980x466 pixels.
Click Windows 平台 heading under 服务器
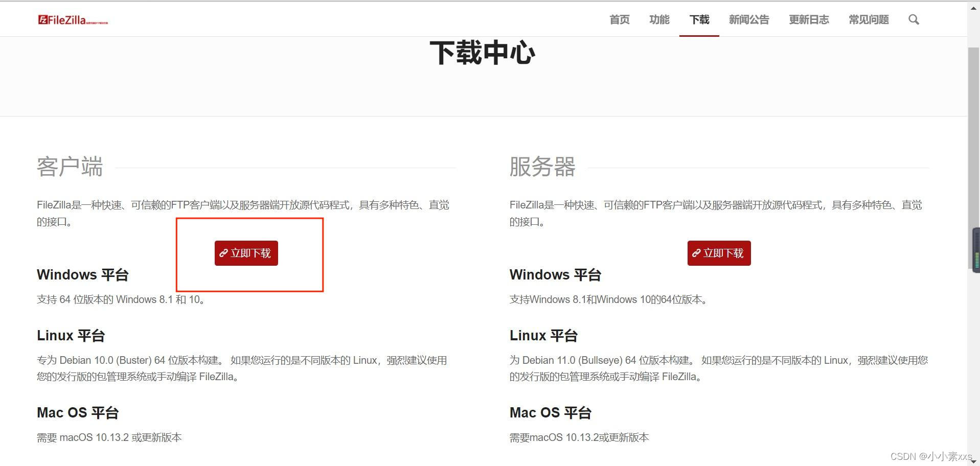555,275
